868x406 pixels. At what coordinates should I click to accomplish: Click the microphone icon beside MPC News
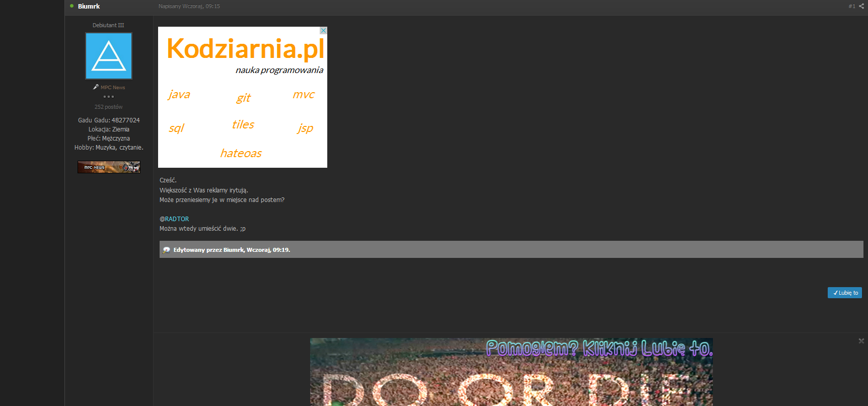pos(96,87)
